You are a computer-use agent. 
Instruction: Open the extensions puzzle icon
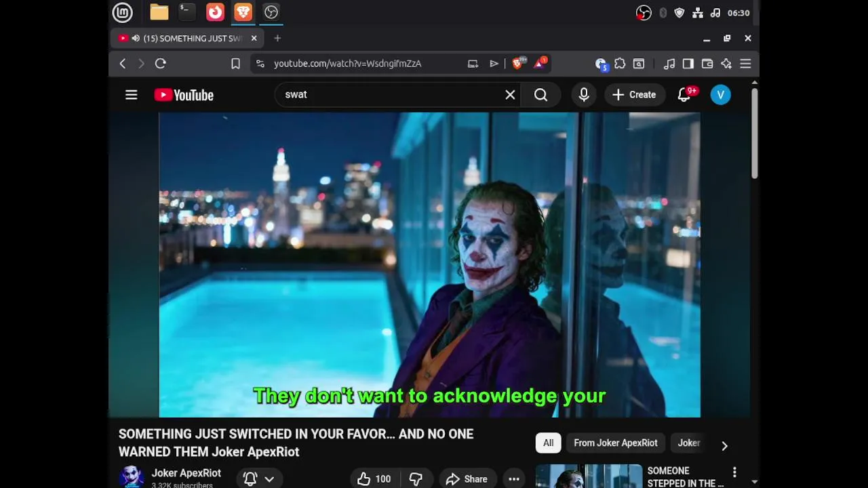(620, 64)
